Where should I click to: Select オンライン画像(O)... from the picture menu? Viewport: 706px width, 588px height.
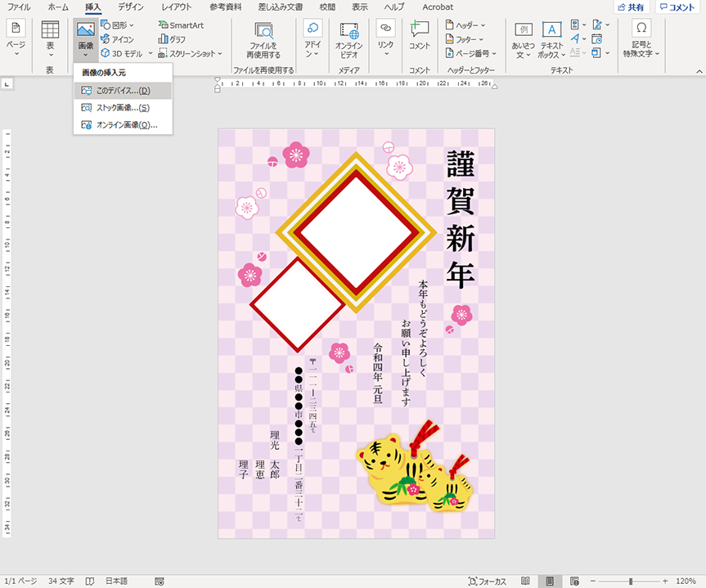coord(123,124)
